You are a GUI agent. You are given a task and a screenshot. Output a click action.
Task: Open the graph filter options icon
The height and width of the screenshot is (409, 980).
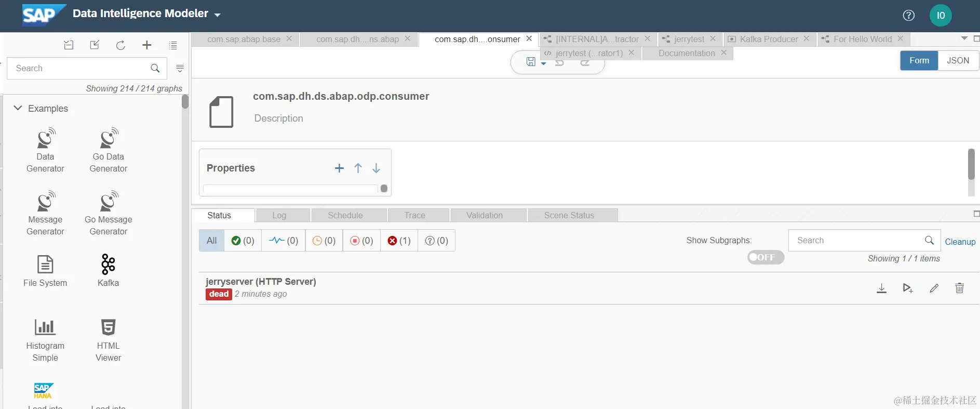point(180,68)
